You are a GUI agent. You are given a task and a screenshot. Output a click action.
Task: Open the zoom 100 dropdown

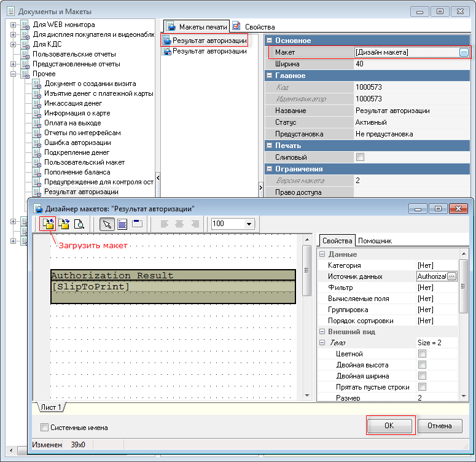[249, 224]
